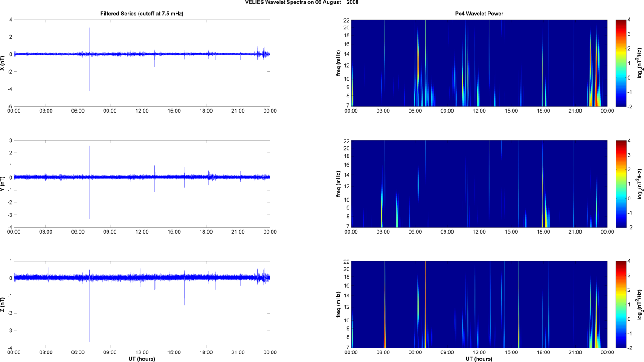Select the 'Y (nT)' axis label
This screenshot has height=362, width=644.
pos(3,184)
